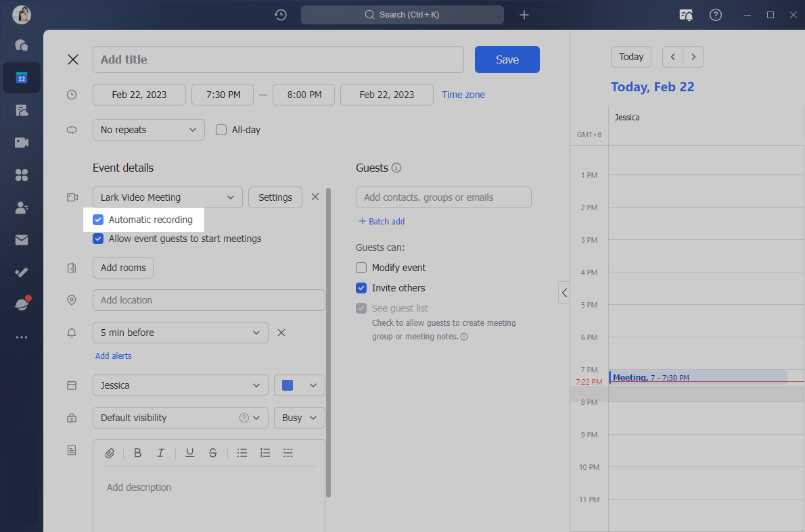Open the Lark Video Meeting dropdown

click(167, 197)
